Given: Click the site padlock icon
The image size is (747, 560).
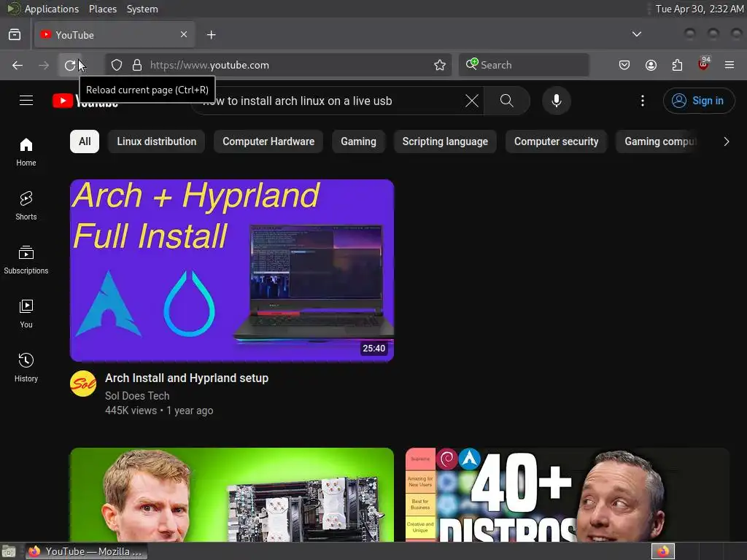Looking at the screenshot, I should click(137, 65).
